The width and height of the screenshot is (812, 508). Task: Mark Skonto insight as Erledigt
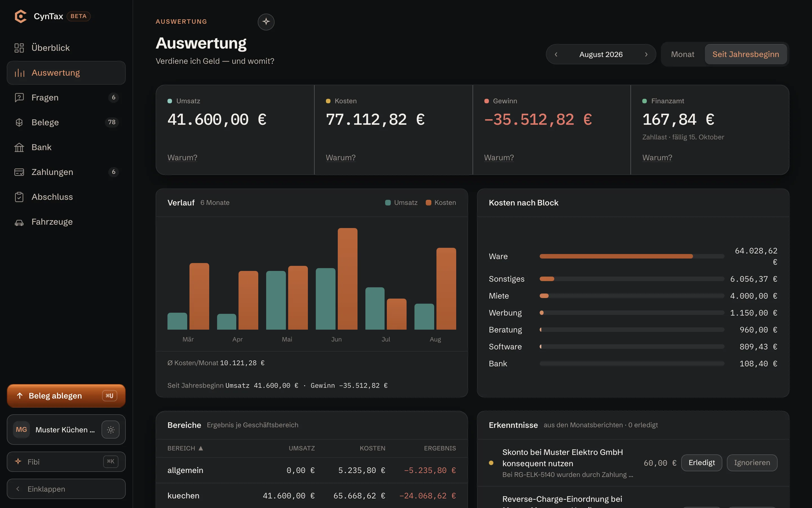click(x=701, y=463)
